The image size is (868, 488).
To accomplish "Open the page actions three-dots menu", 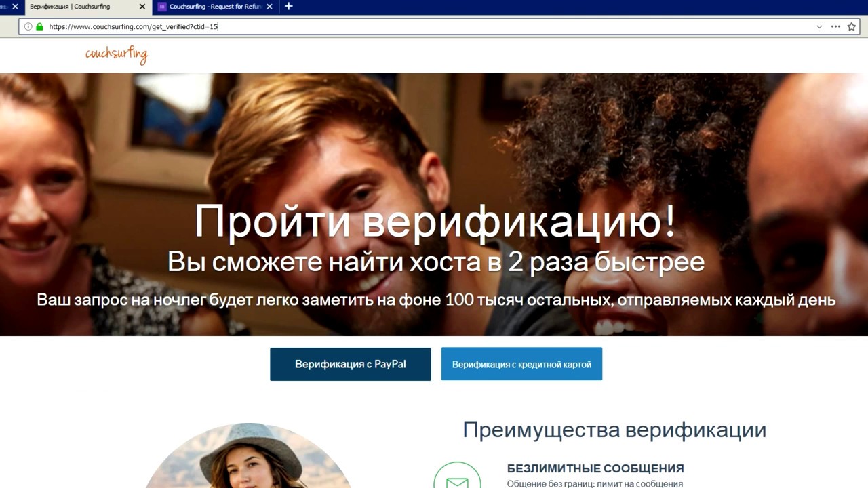I will [835, 27].
